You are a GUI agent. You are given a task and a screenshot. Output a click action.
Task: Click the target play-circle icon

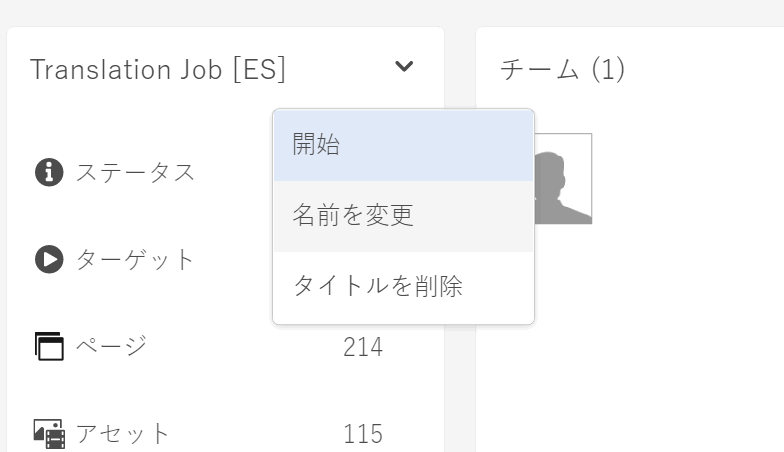[49, 260]
